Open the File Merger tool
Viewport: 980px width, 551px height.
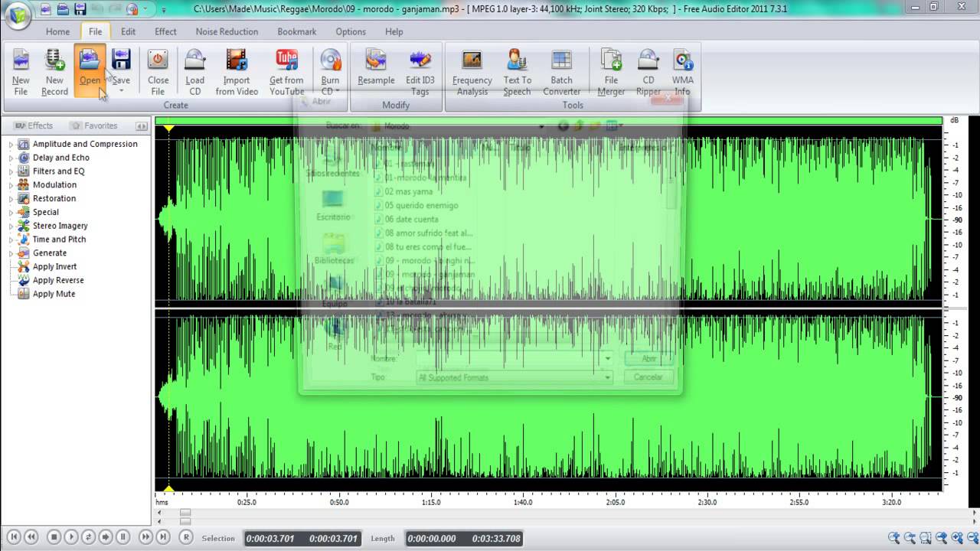611,73
